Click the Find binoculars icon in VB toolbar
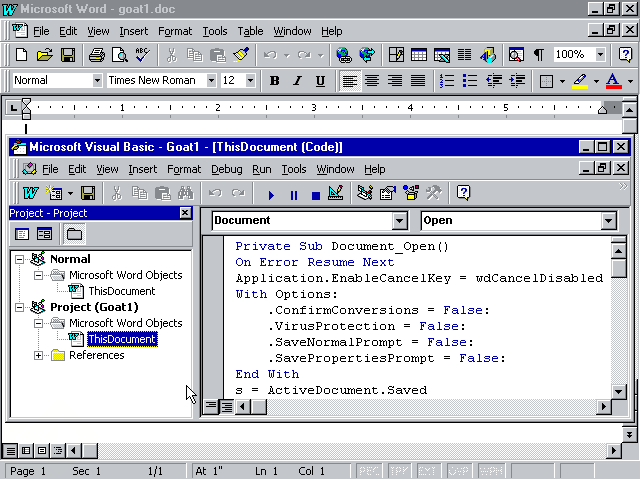 pyautogui.click(x=186, y=193)
